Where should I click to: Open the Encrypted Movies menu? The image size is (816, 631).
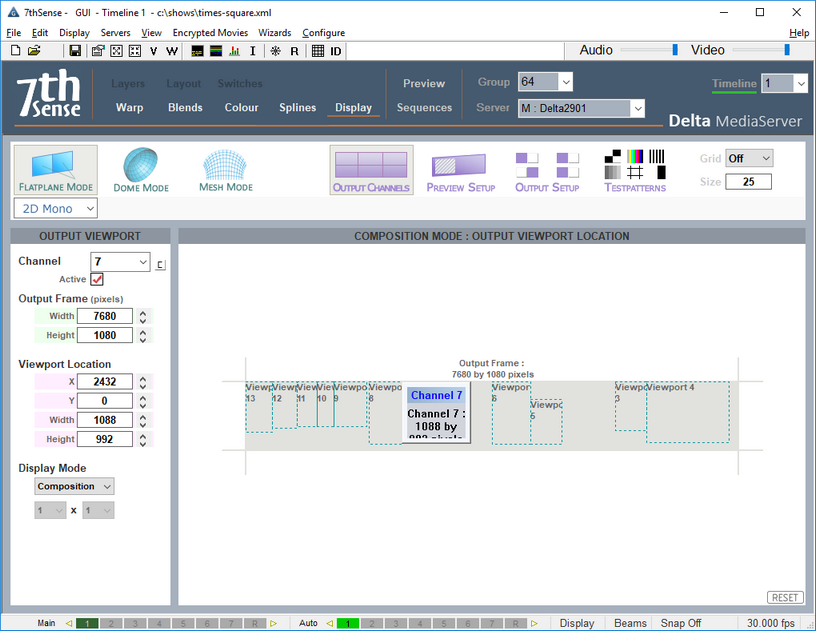coord(210,33)
